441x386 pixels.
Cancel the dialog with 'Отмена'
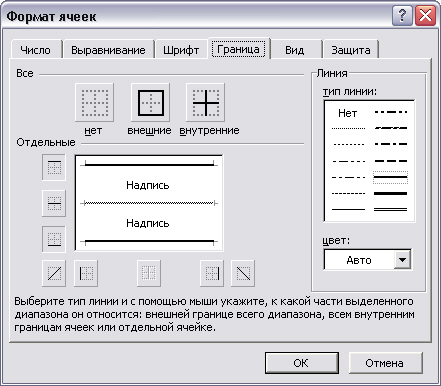(386, 363)
